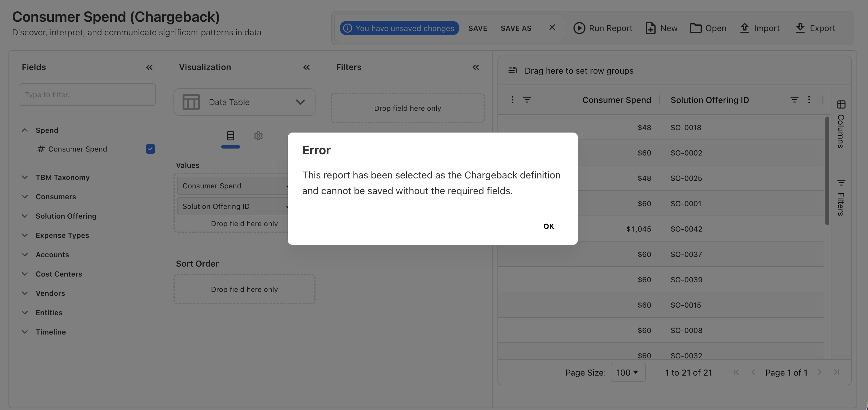Open the visualization settings gear
868x410 pixels.
coord(258,136)
